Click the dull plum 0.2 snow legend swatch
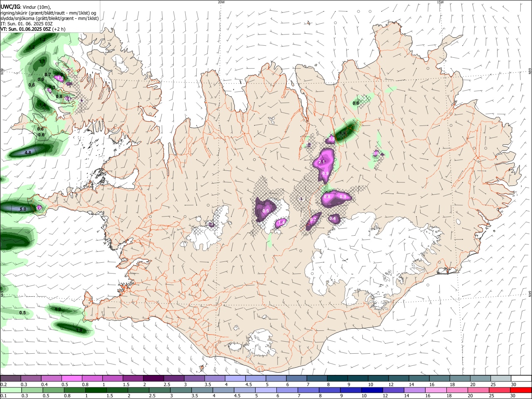The width and height of the screenshot is (532, 399). tap(10, 379)
